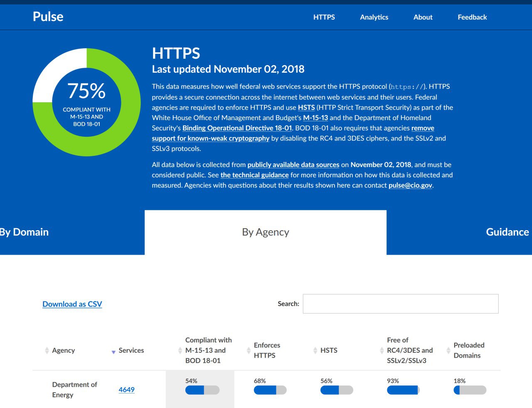
Task: Open the Analytics navigation item
Action: coord(374,17)
